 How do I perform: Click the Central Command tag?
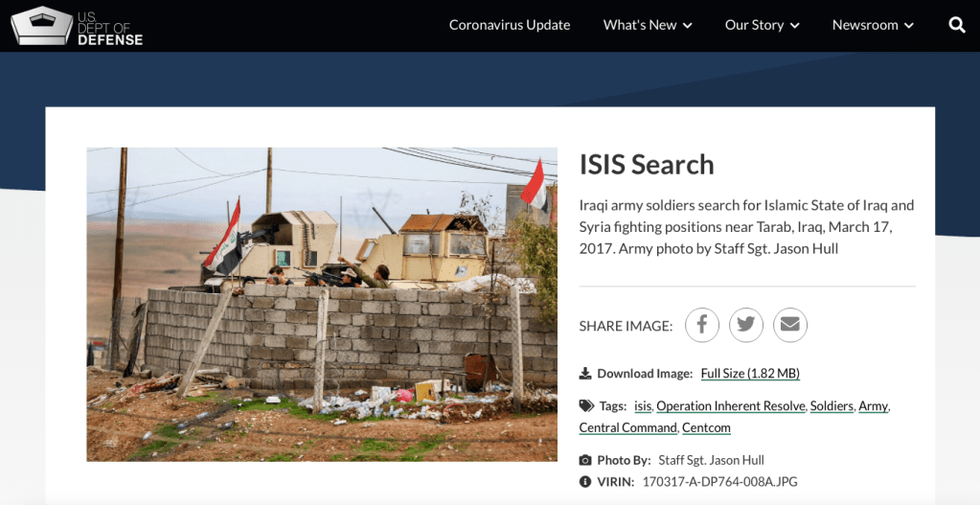(627, 428)
